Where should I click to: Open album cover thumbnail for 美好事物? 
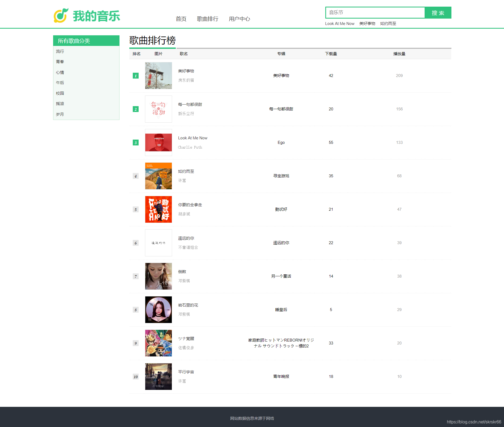point(159,76)
